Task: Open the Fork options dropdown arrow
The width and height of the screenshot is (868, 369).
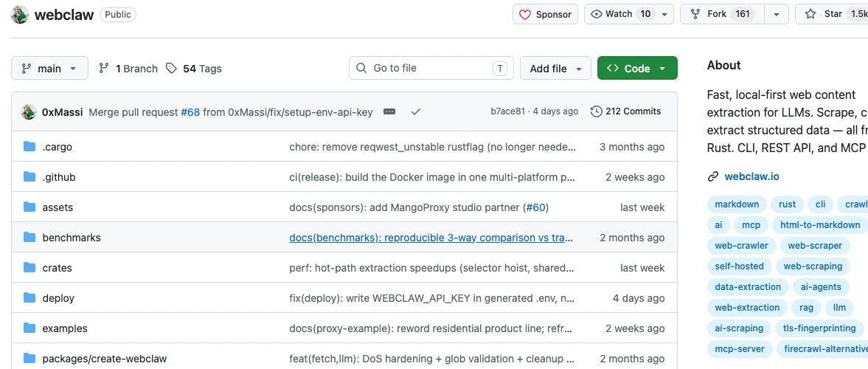Action: (777, 15)
